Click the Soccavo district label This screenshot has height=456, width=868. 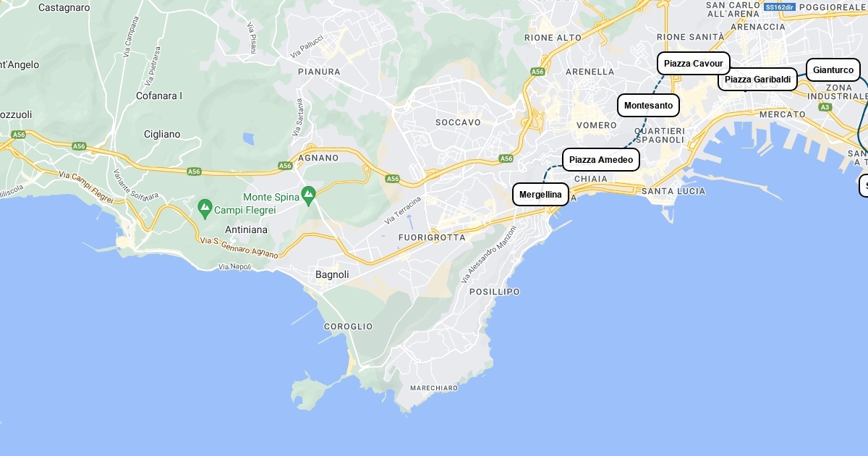458,122
